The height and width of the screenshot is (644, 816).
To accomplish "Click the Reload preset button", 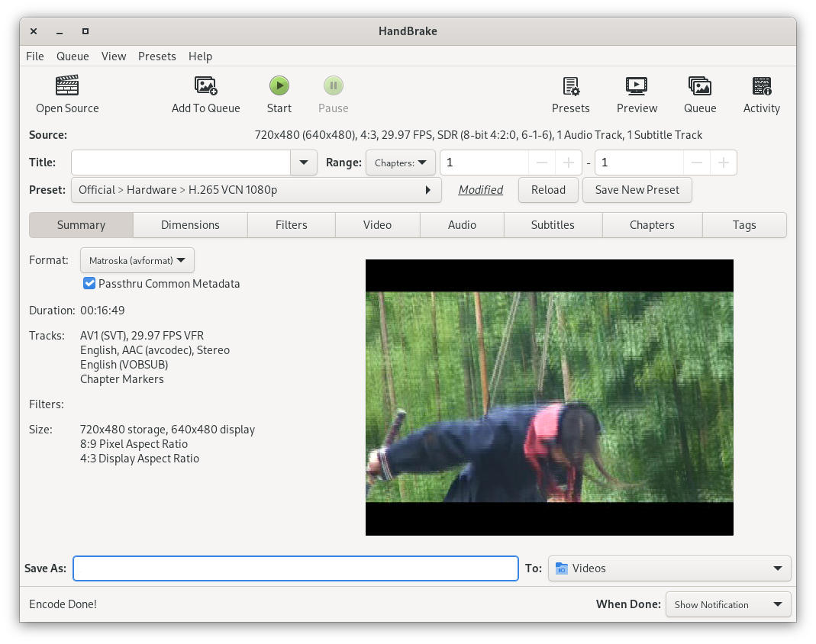I will point(548,190).
